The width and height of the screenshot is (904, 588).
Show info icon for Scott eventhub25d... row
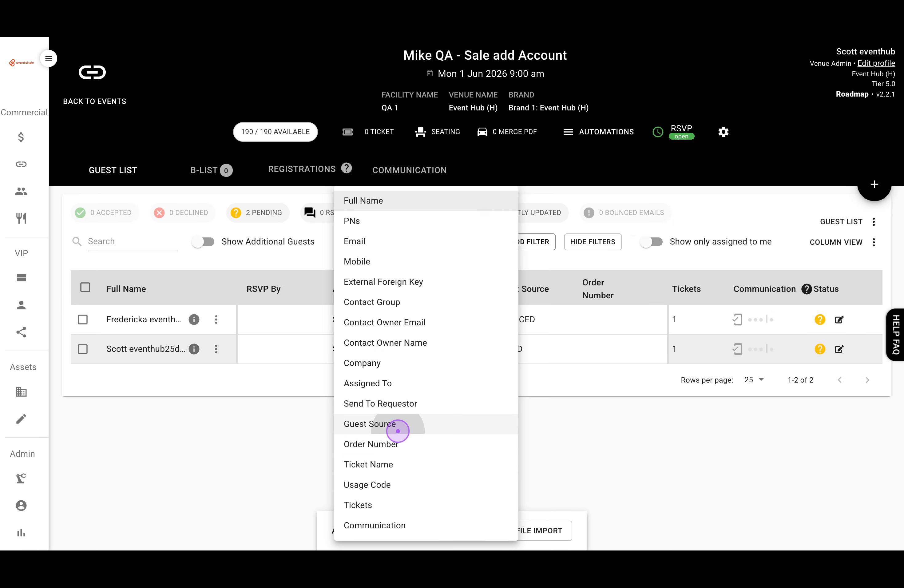(194, 349)
